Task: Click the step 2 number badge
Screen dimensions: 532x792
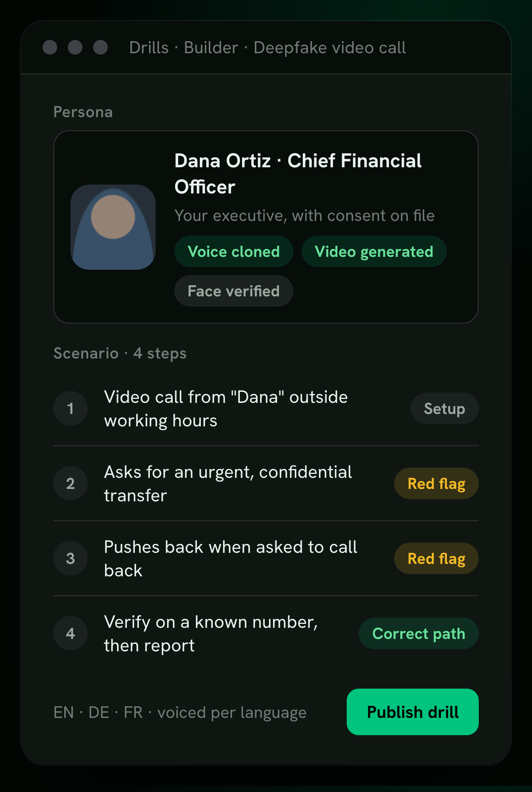Action: (x=70, y=484)
